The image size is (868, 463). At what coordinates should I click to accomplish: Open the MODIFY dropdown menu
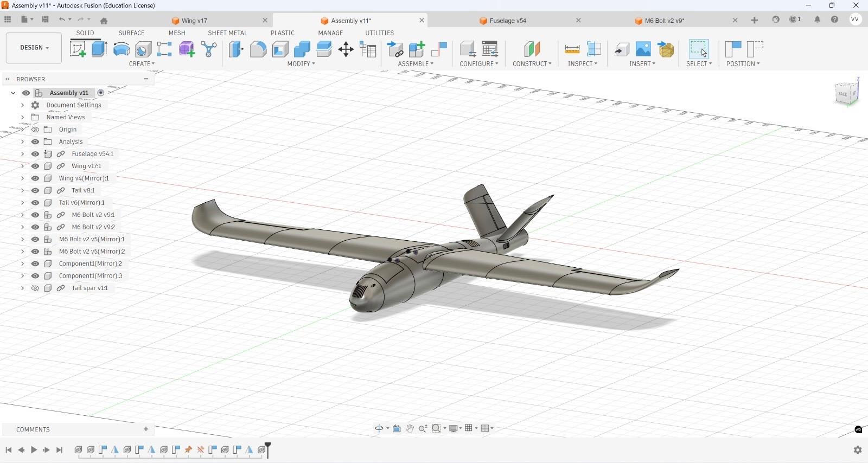(x=301, y=63)
